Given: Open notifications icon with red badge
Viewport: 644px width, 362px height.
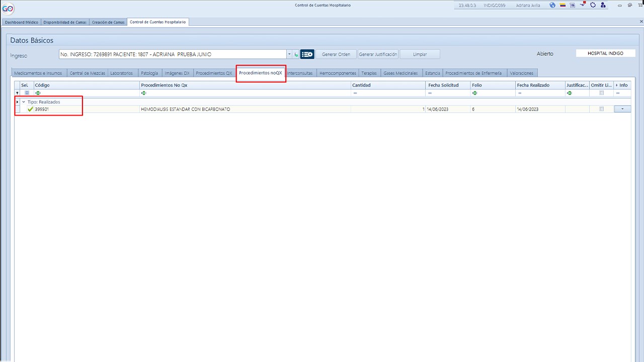Looking at the screenshot, I should pyautogui.click(x=583, y=5).
